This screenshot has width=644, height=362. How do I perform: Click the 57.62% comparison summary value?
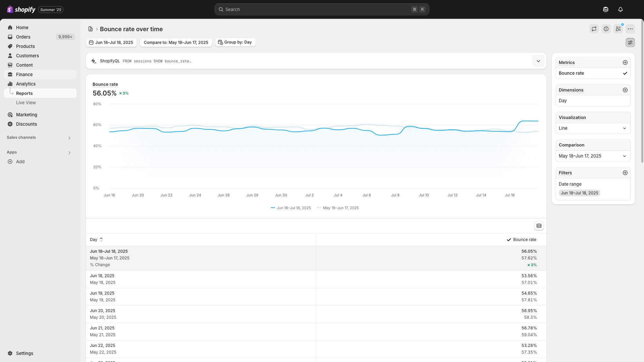pos(529,258)
